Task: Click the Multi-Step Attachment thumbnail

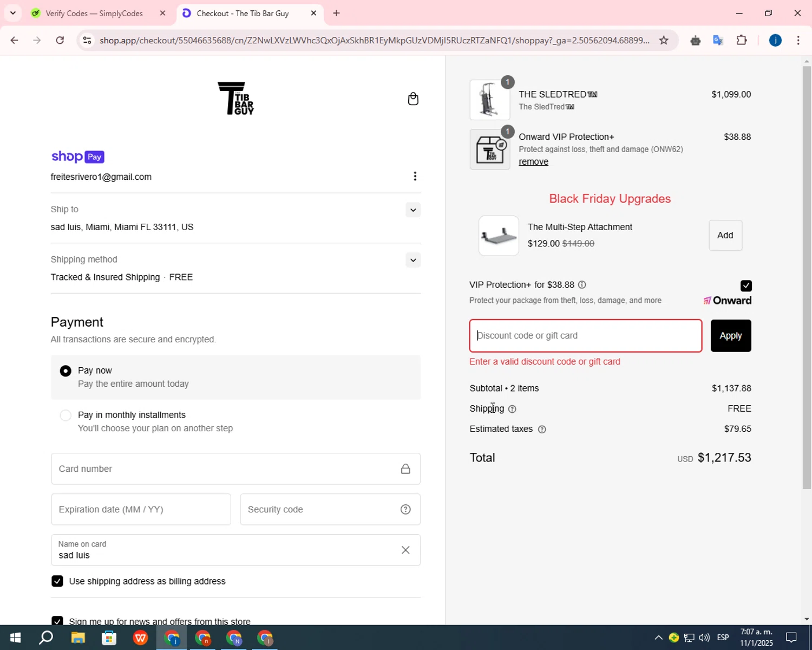Action: pos(499,236)
